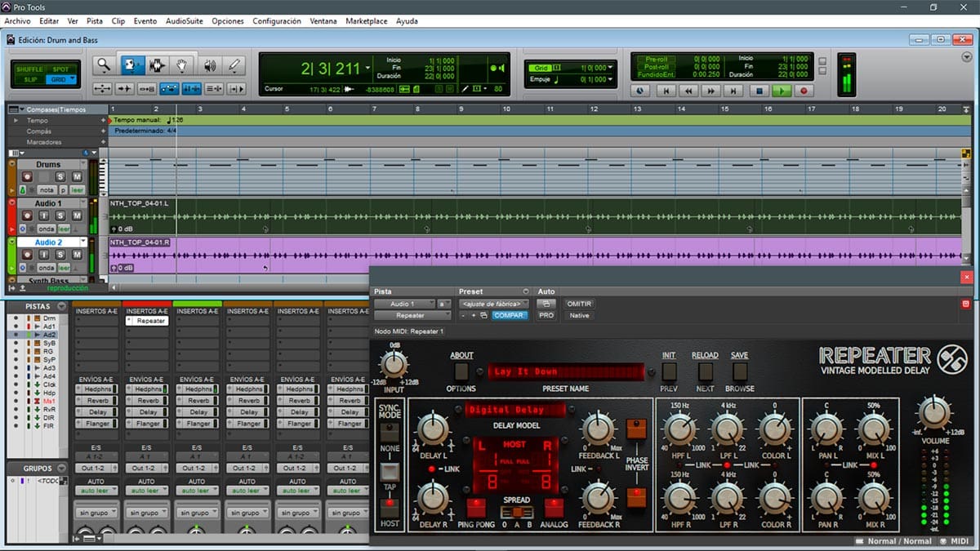Enable SHUFFLE edit mode
This screenshot has height=551, width=980.
pos(30,69)
